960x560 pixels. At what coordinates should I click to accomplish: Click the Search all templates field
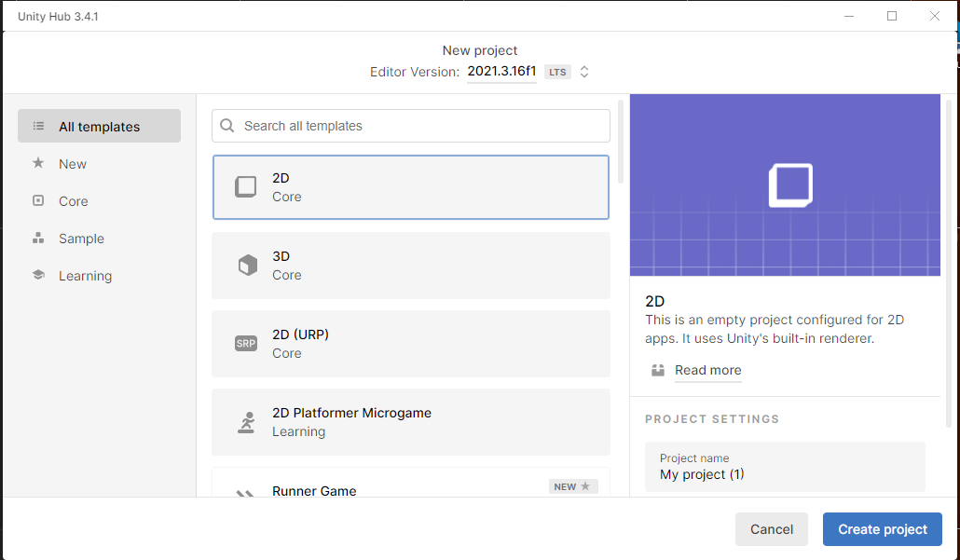pos(419,126)
